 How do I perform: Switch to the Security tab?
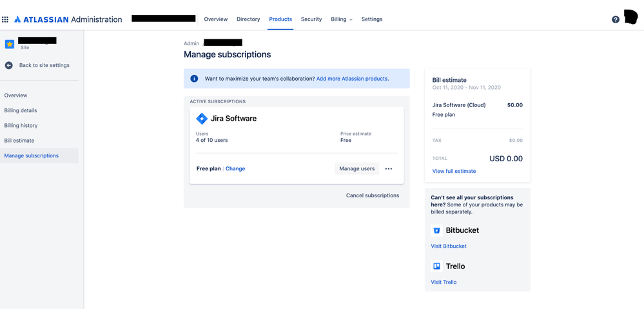311,19
